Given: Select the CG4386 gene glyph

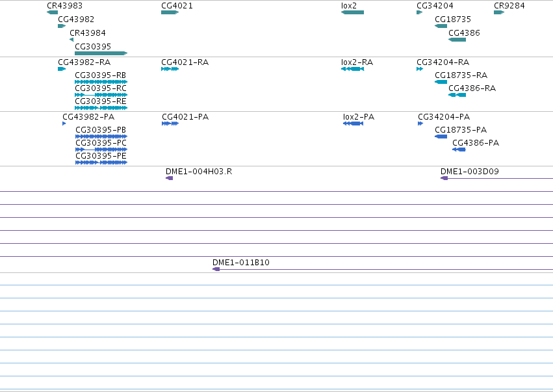Looking at the screenshot, I should pos(457,40).
